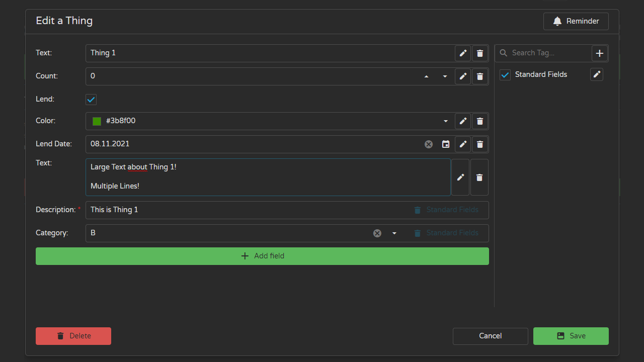Delete the 'Thing 1' Text field via trash icon
Screen dimensions: 644x362
tap(480, 53)
